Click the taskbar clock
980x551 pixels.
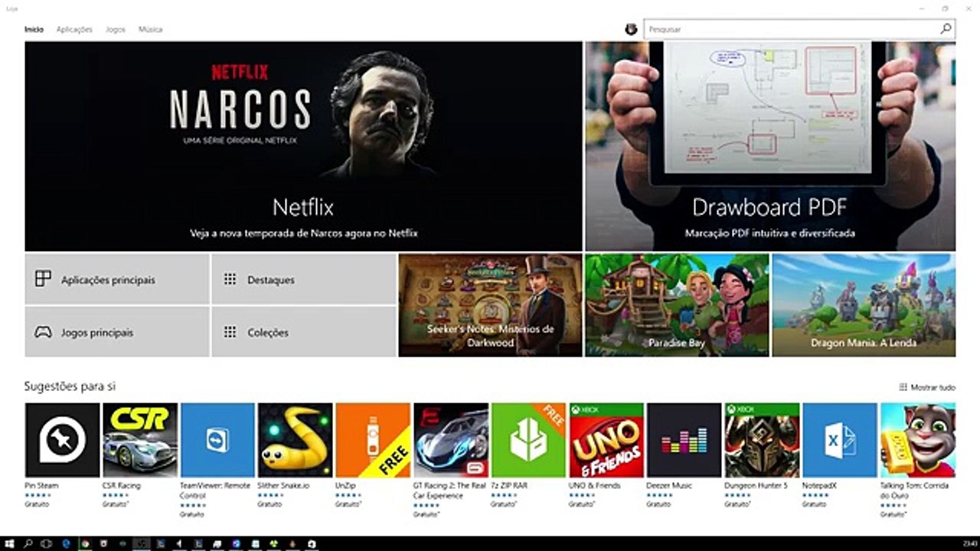pyautogui.click(x=971, y=544)
